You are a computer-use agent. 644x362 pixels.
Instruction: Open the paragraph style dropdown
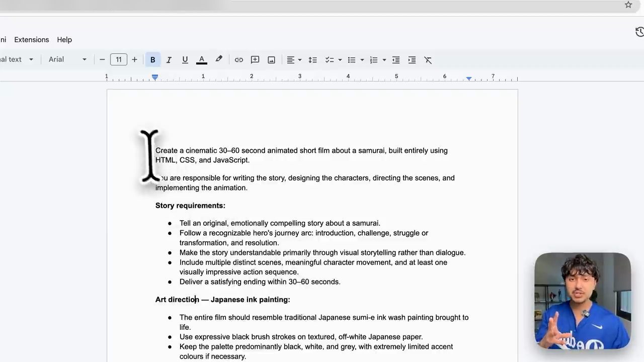click(x=17, y=59)
